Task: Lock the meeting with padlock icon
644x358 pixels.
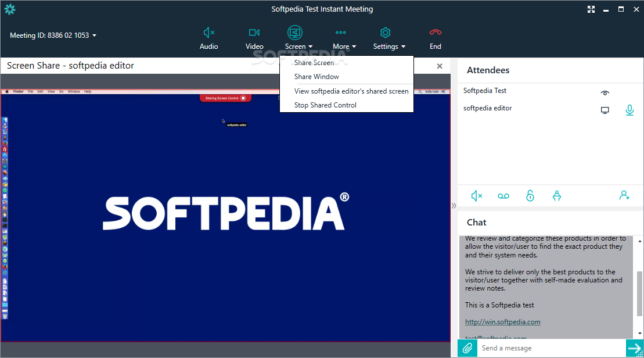Action: click(x=530, y=196)
